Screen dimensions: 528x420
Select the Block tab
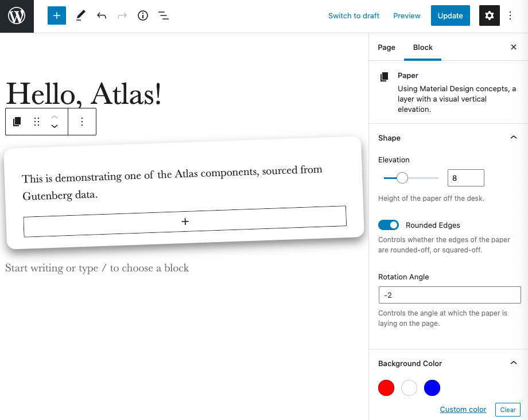tap(422, 48)
